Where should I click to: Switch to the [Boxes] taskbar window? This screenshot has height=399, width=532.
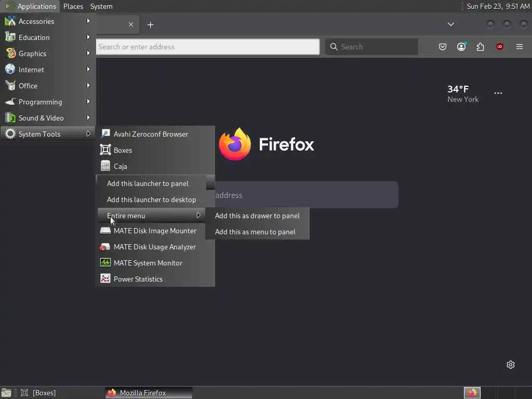click(61, 393)
